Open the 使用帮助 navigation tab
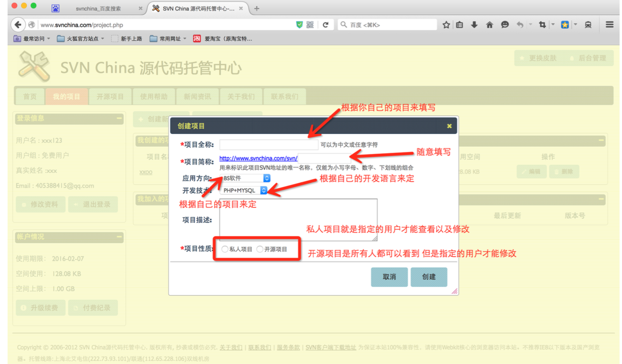Viewport: 622px width, 364px height. [154, 96]
